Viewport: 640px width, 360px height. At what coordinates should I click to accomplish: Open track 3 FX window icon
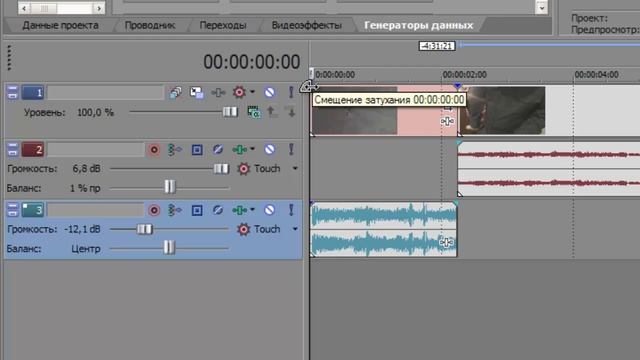197,210
